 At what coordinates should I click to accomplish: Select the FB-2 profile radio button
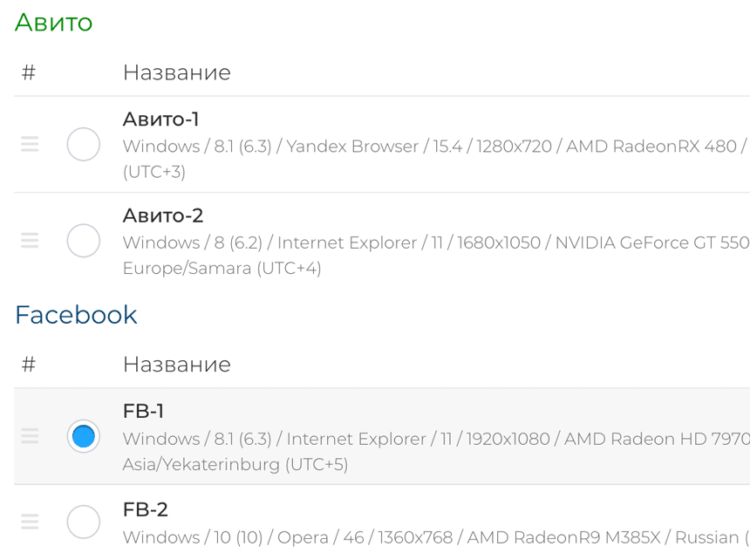coord(84,522)
